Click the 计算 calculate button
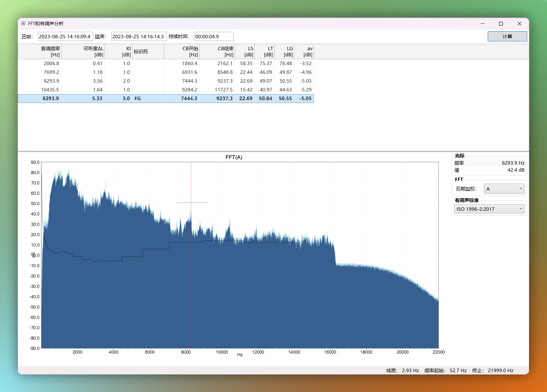The height and width of the screenshot is (392, 547). [x=507, y=37]
